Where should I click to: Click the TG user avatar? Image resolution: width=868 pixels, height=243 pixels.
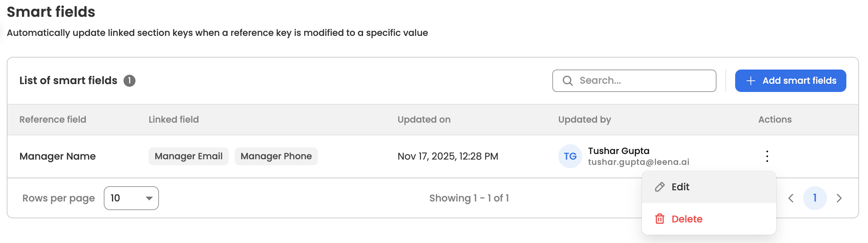coord(570,156)
